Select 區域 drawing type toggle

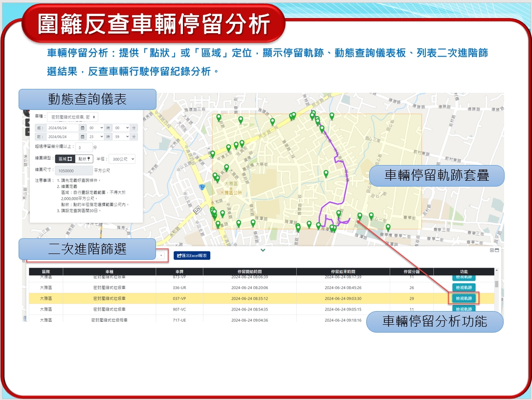(66, 159)
